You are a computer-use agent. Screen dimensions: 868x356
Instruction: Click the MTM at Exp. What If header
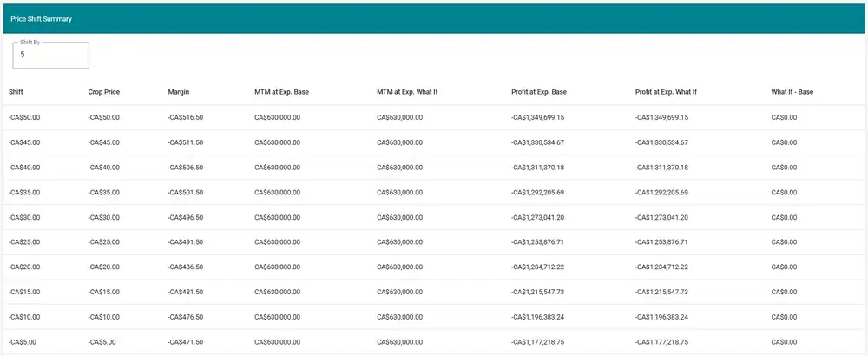407,92
